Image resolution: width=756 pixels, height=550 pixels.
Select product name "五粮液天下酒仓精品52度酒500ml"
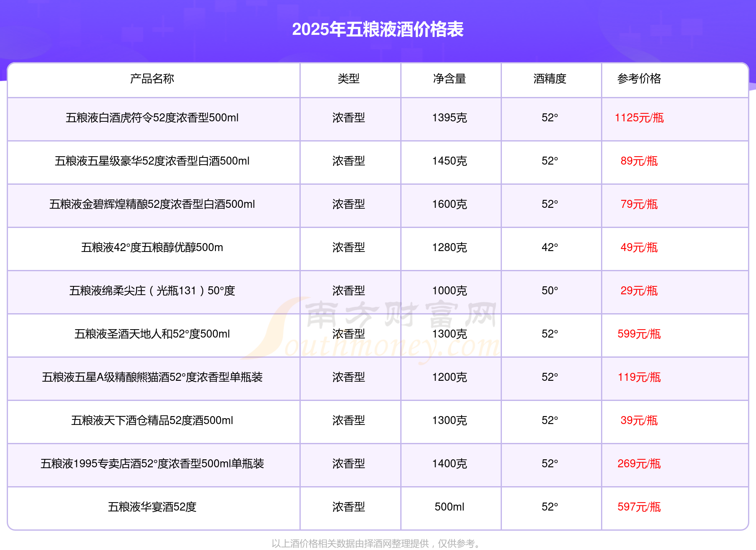pyautogui.click(x=152, y=420)
